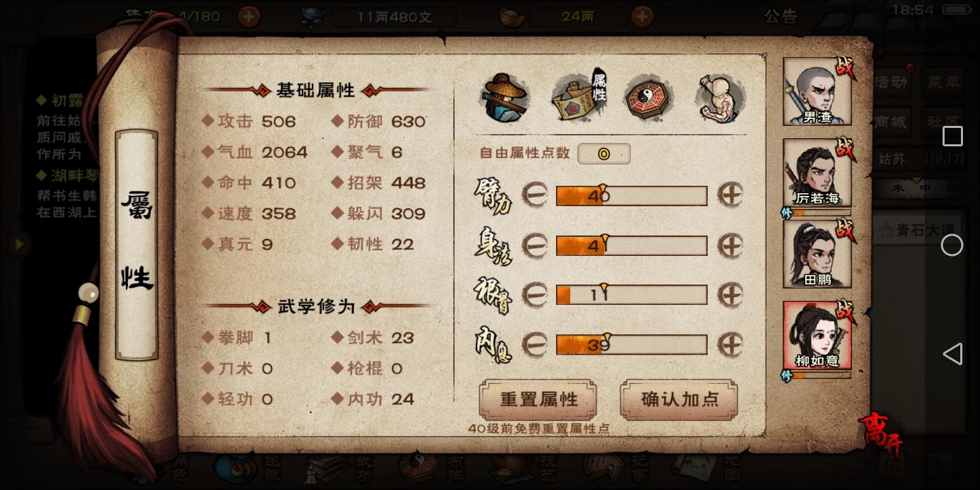980x490 pixels.
Task: Add a point to 内息
Action: [730, 344]
